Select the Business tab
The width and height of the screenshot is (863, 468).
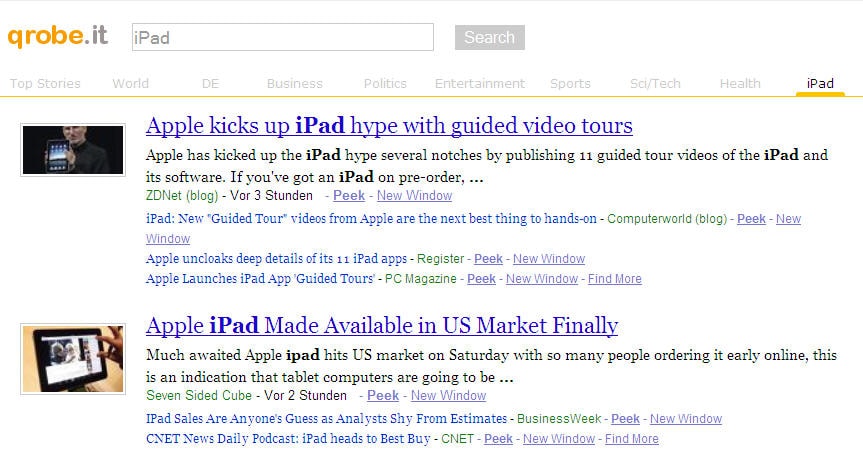(294, 84)
